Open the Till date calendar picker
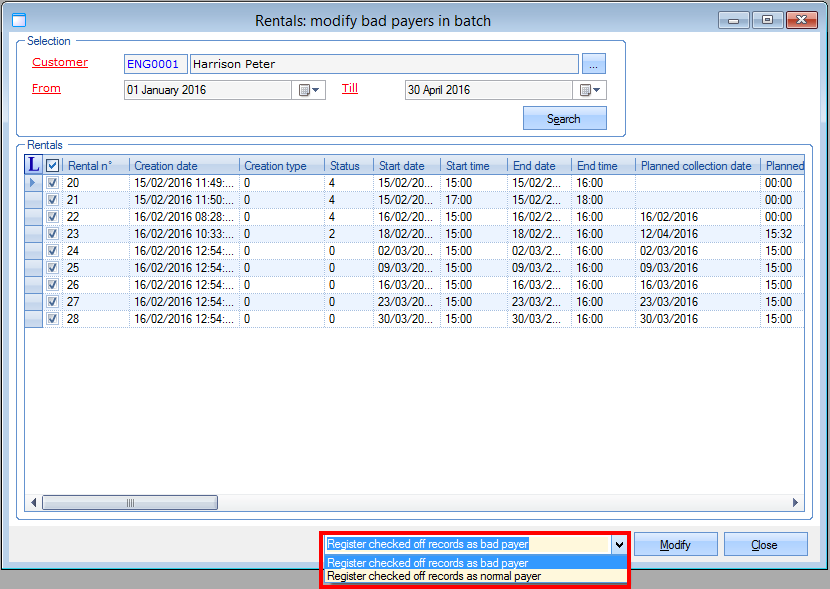Screen dimensions: 830x589 (590, 90)
